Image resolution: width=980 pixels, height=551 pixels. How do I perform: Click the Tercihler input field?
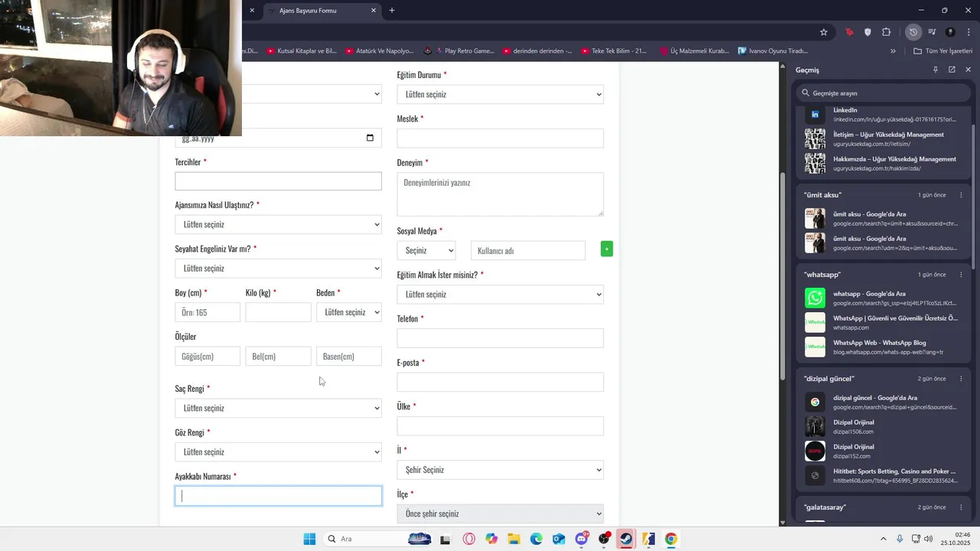click(278, 181)
